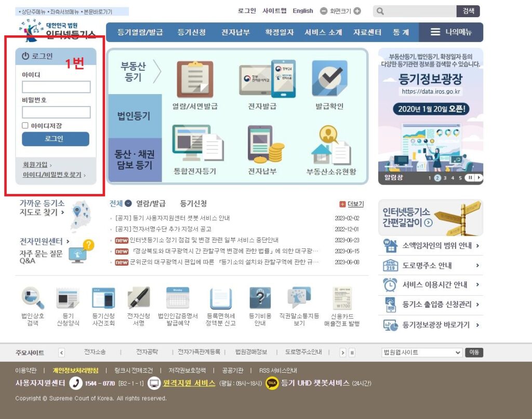Switch to the English site
Image resolution: width=532 pixels, height=419 pixels.
303,11
